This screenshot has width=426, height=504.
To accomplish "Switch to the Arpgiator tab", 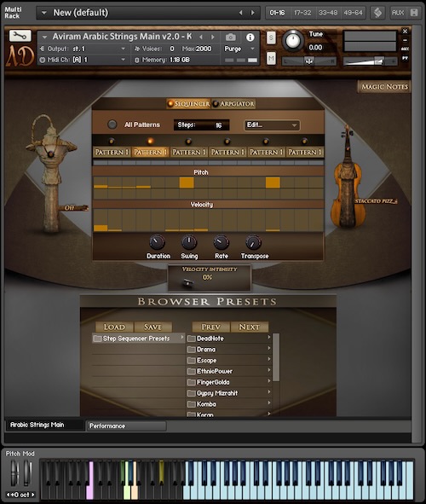I will [233, 103].
